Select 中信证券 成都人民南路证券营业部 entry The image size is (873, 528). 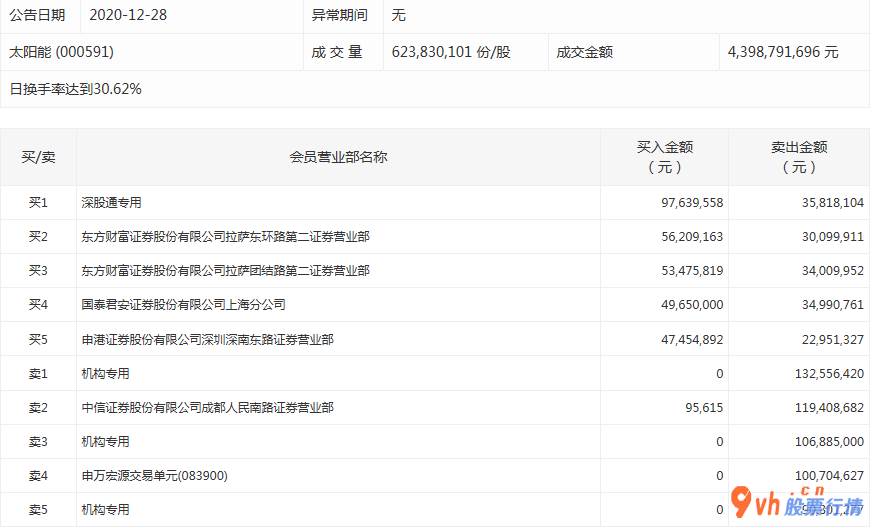coord(208,407)
